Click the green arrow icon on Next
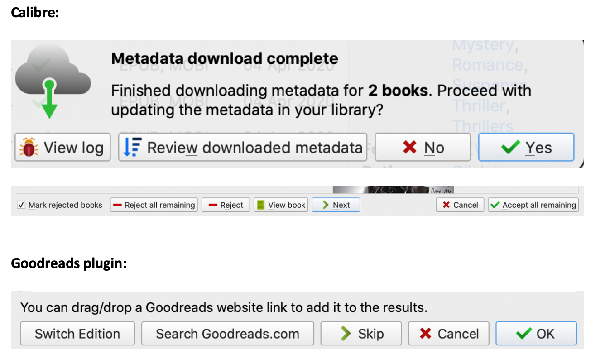 325,205
